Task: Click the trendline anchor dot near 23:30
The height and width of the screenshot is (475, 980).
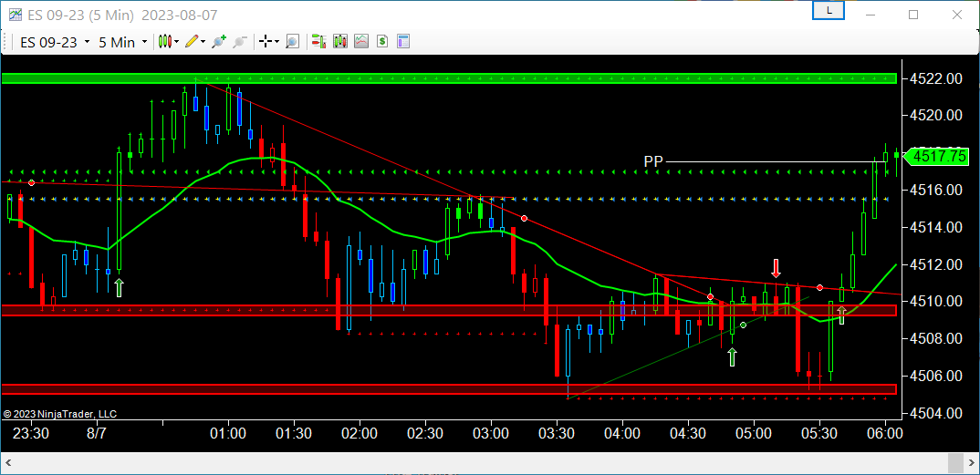Action: pyautogui.click(x=31, y=182)
